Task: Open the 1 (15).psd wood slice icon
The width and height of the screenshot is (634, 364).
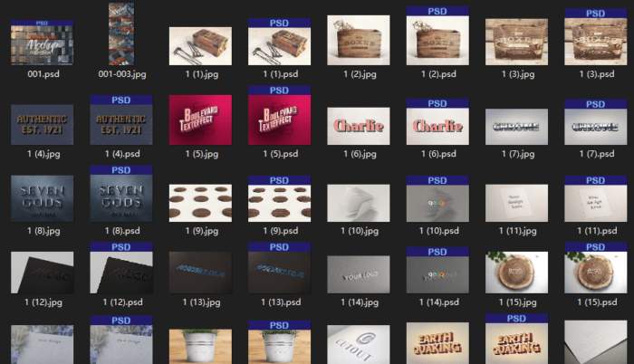Action: tap(595, 267)
